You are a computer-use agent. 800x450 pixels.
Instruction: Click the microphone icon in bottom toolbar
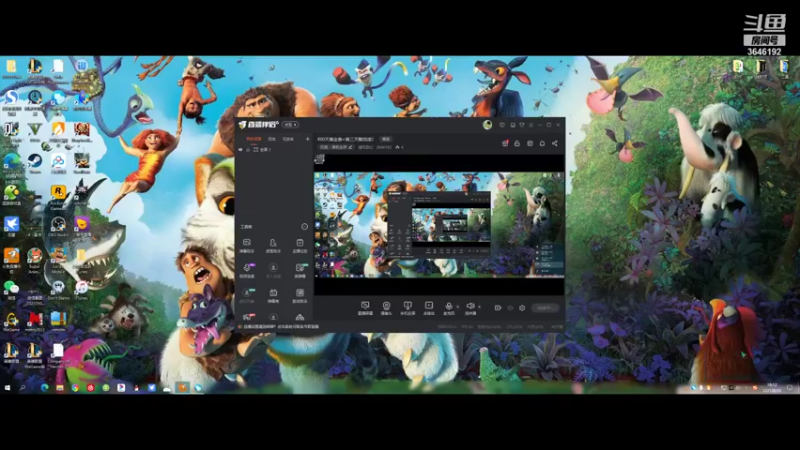point(448,306)
